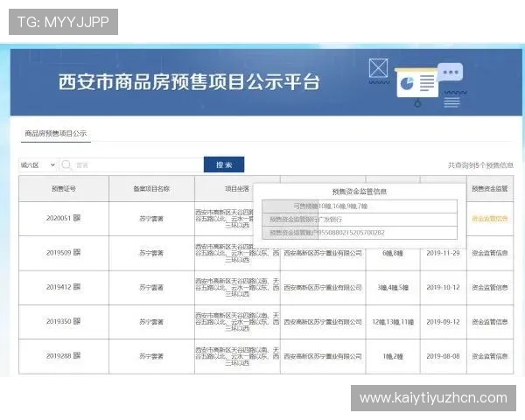Click buildings cell 12幢,13幢,11幢
525x420 pixels.
click(x=393, y=322)
